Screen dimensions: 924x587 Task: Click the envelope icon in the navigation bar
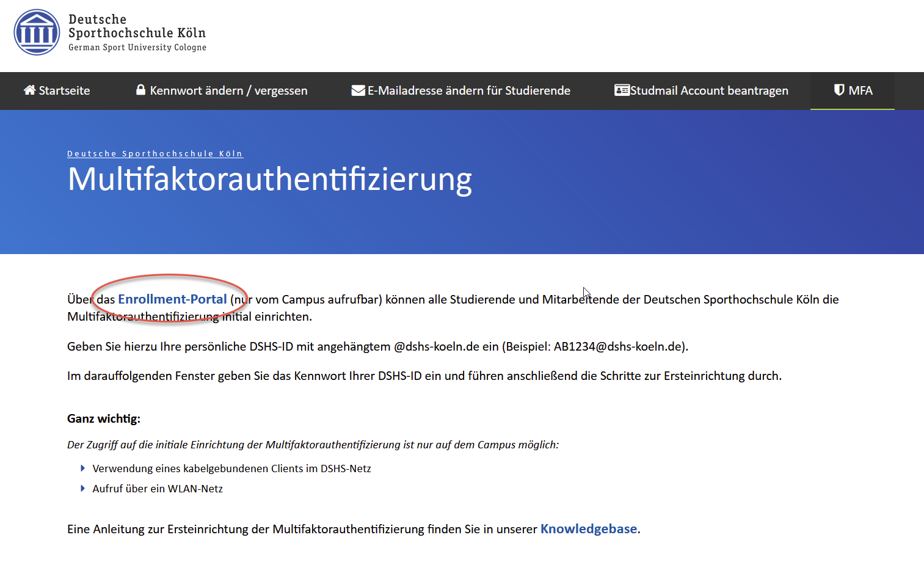tap(358, 90)
